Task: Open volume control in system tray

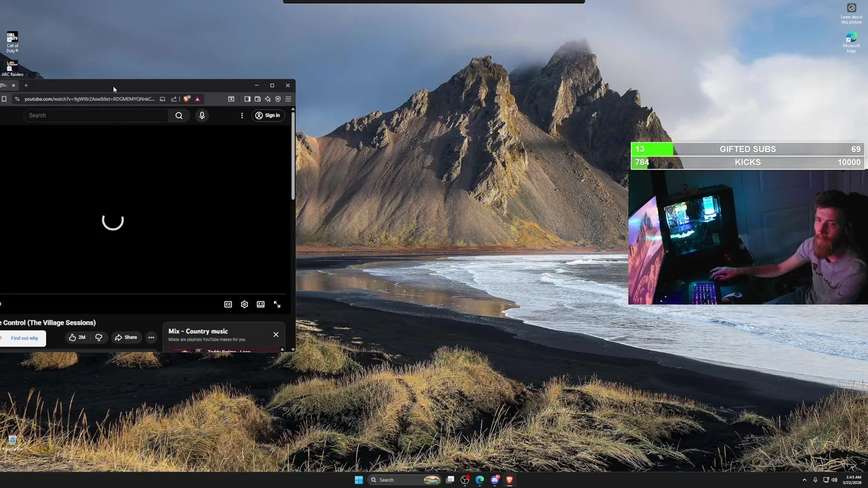Action: pos(834,480)
